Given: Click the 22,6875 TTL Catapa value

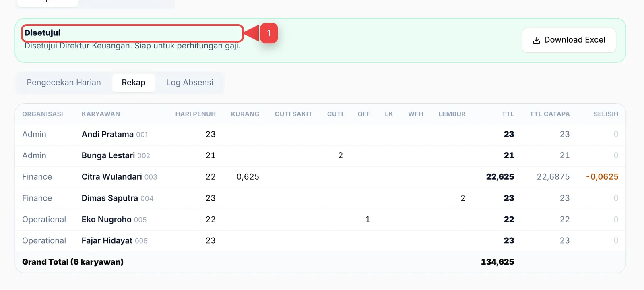Looking at the screenshot, I should pos(553,177).
